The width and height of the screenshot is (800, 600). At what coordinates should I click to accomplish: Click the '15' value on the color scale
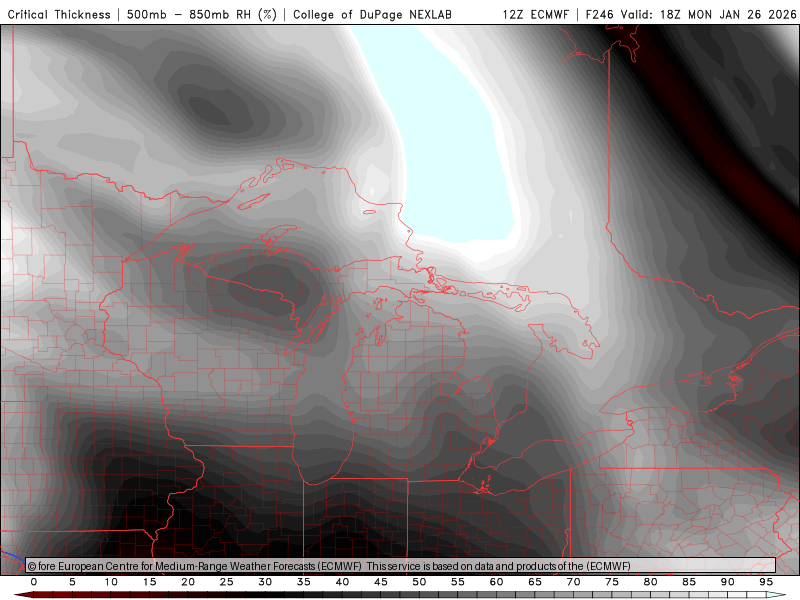[149, 582]
